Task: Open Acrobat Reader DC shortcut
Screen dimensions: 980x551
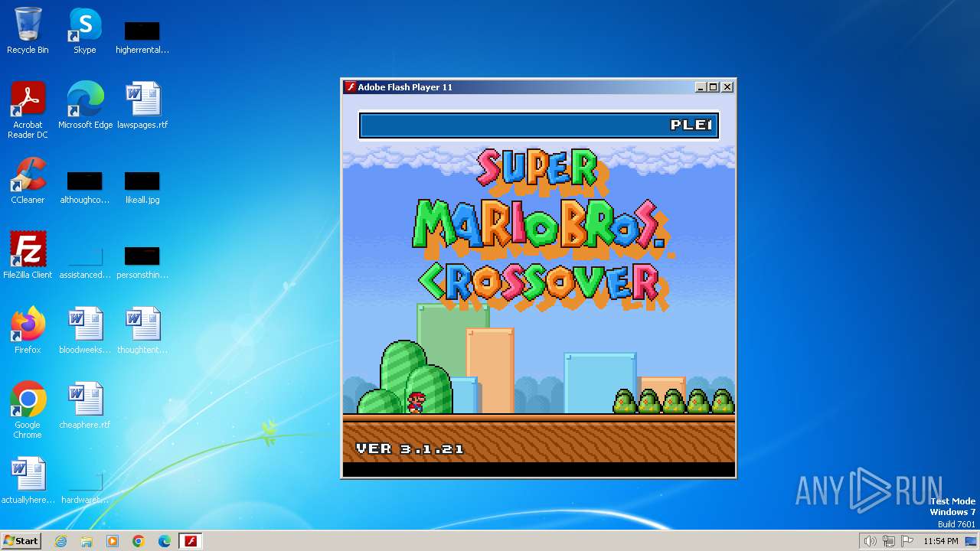Action: pyautogui.click(x=28, y=110)
